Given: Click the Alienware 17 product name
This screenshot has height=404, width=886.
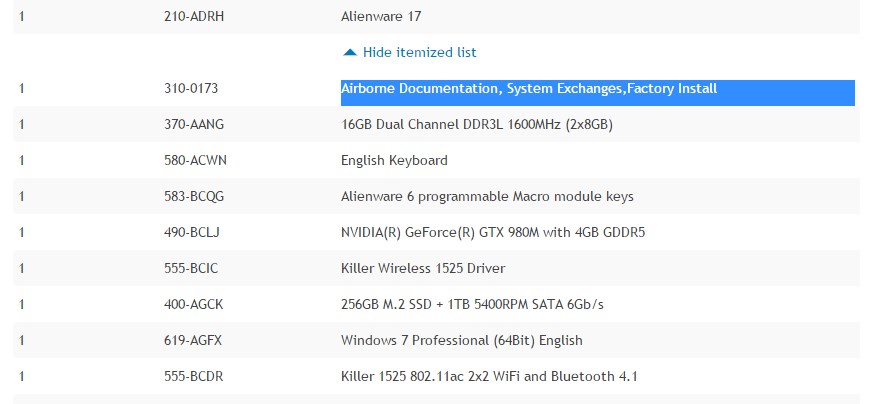Looking at the screenshot, I should pos(381,16).
